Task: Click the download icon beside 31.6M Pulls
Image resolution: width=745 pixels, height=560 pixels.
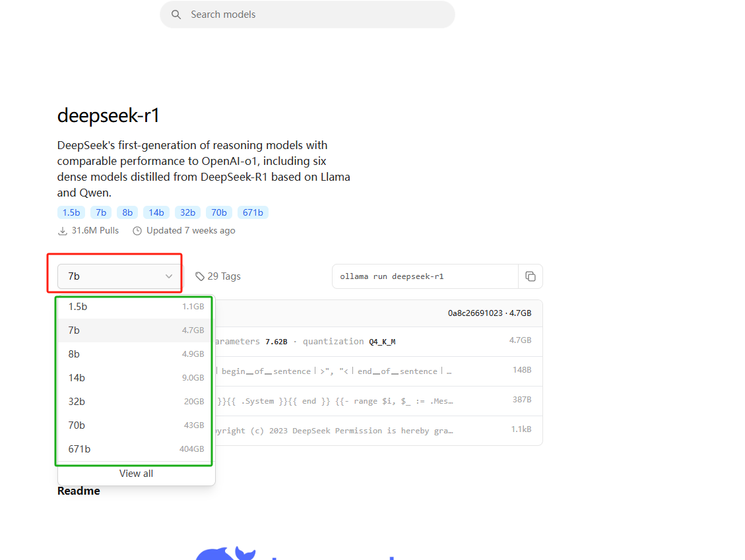Action: click(x=62, y=231)
